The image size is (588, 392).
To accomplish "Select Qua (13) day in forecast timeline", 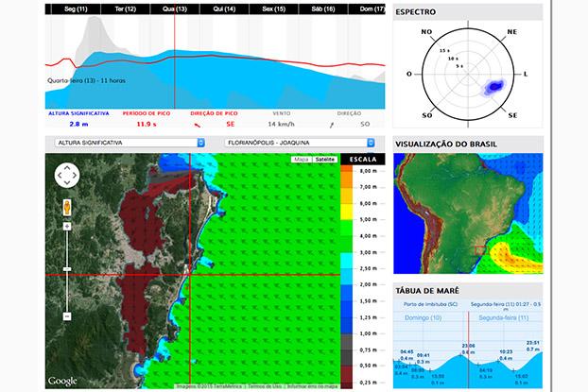I will tap(175, 9).
